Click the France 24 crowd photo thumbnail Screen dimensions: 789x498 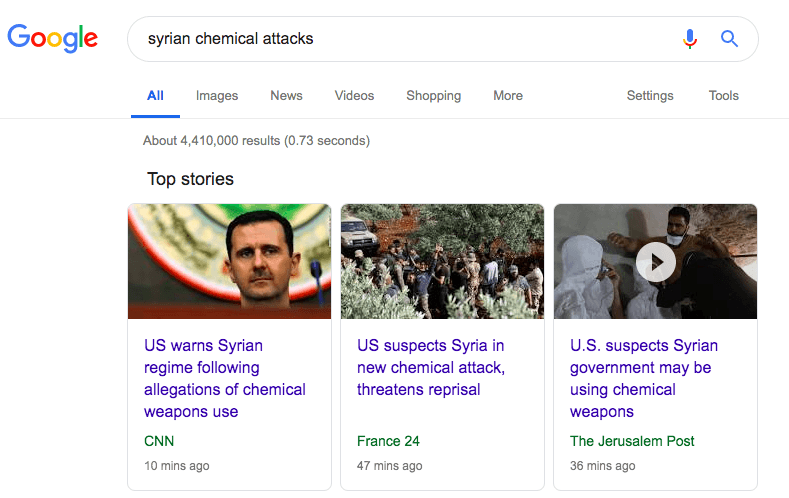(x=442, y=261)
